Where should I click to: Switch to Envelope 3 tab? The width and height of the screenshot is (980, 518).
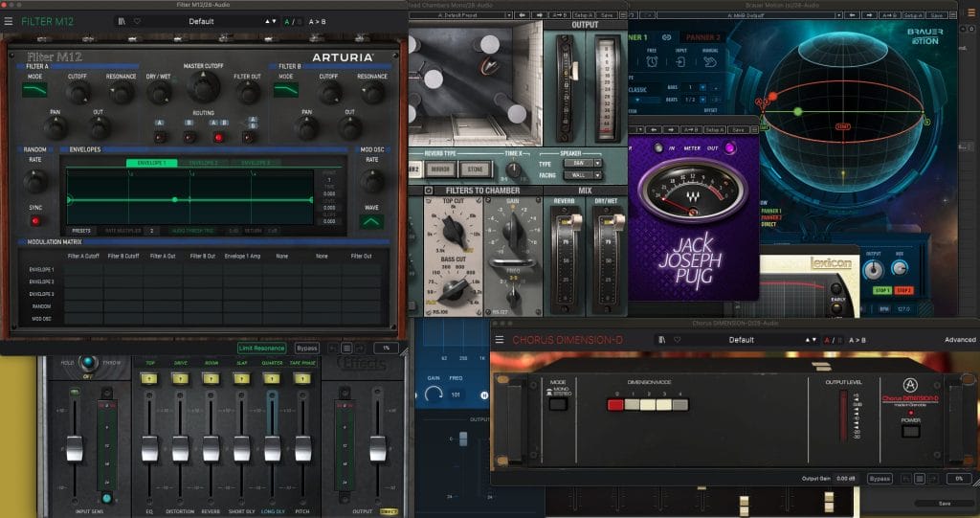[x=255, y=163]
